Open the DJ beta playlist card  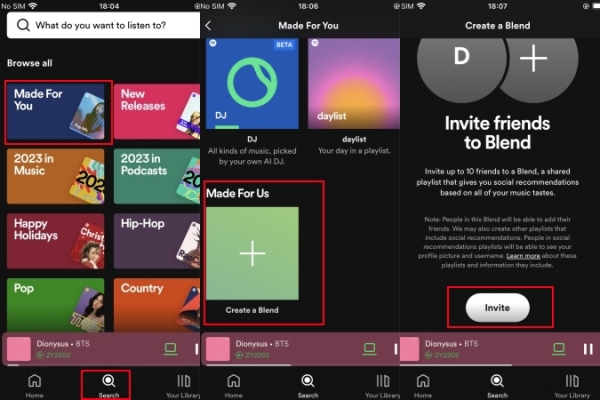coord(252,83)
